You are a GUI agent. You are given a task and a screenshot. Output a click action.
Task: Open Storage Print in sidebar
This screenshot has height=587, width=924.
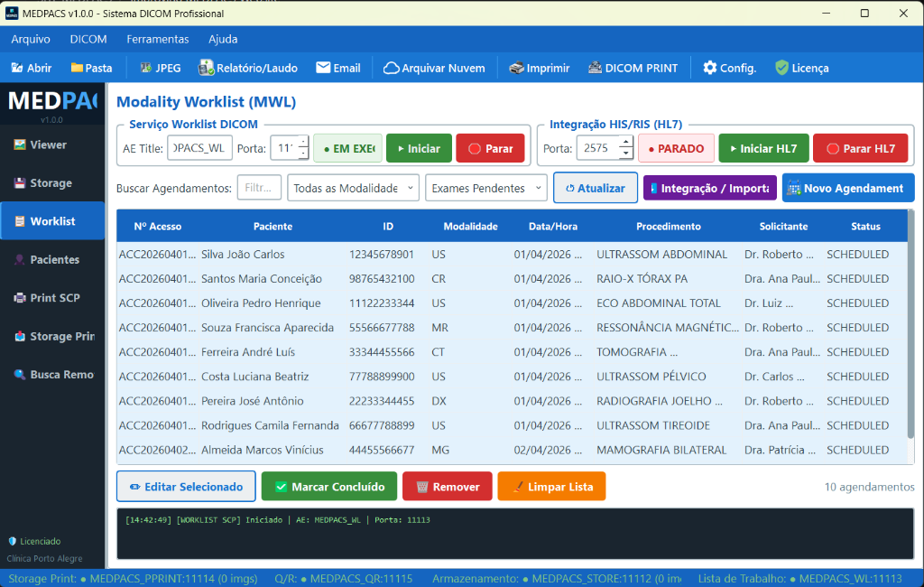52,336
